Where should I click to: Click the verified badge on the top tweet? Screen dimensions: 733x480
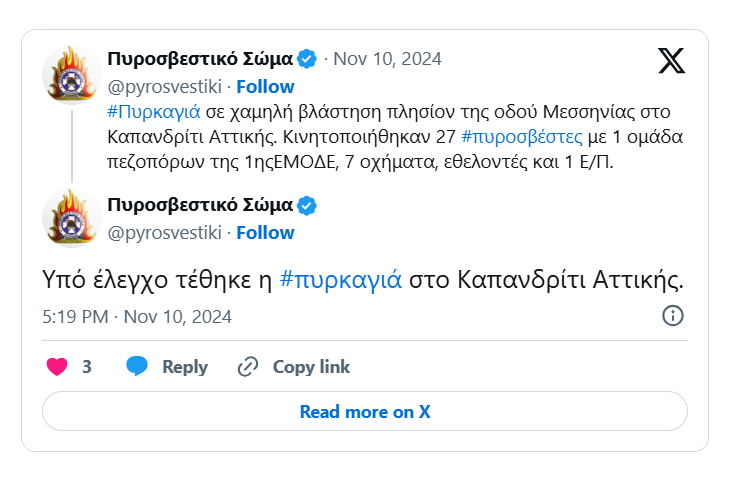(308, 58)
